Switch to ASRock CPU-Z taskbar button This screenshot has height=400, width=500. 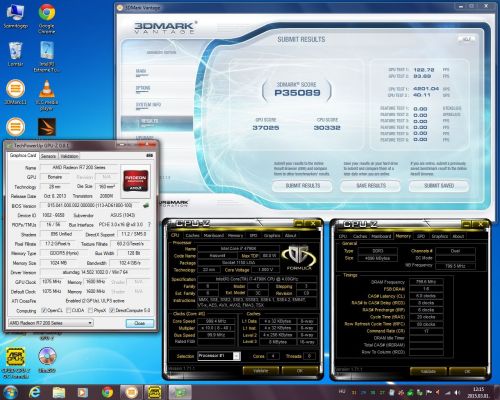pos(154,392)
